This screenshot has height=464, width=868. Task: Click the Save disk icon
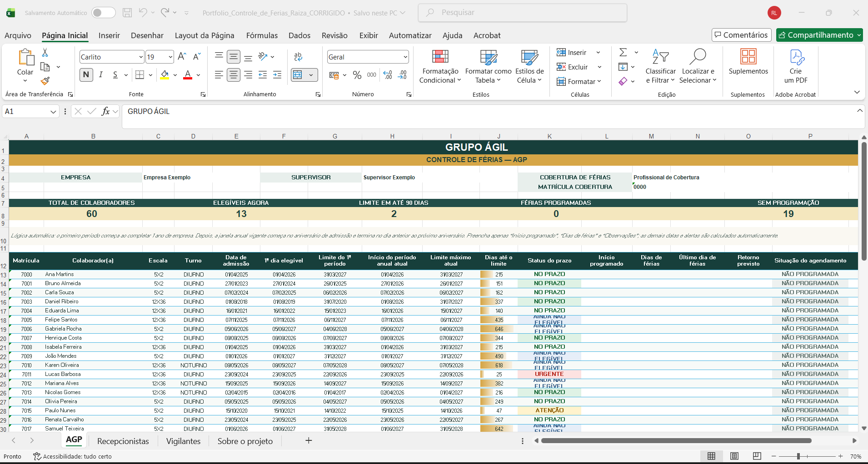click(127, 13)
